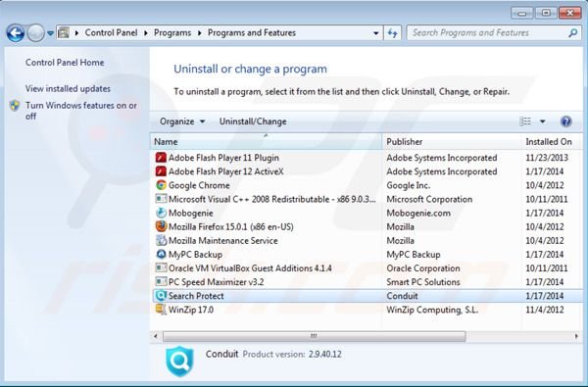Click the Forward navigation arrow button
This screenshot has width=588, height=387.
coord(36,33)
